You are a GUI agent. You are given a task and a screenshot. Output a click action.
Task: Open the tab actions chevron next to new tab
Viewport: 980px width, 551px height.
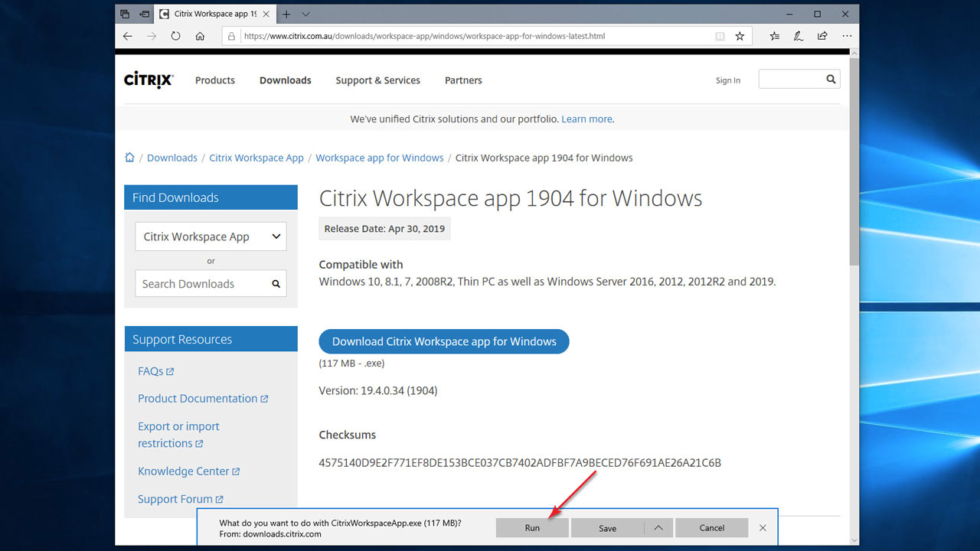click(x=305, y=13)
